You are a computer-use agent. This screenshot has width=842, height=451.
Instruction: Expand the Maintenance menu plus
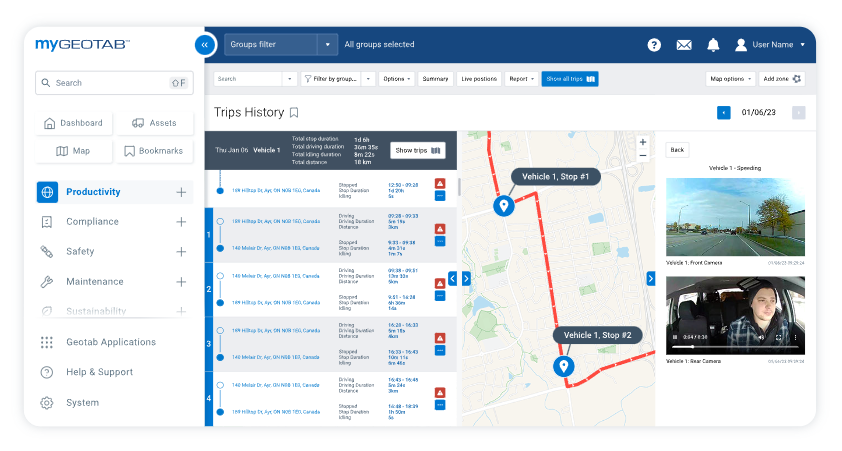[x=182, y=282]
